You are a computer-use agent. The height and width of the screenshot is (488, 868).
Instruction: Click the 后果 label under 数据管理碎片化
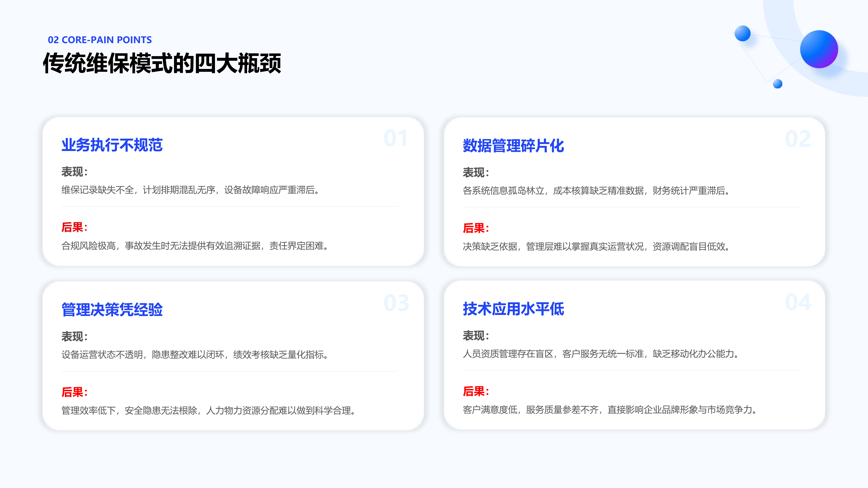pos(476,228)
